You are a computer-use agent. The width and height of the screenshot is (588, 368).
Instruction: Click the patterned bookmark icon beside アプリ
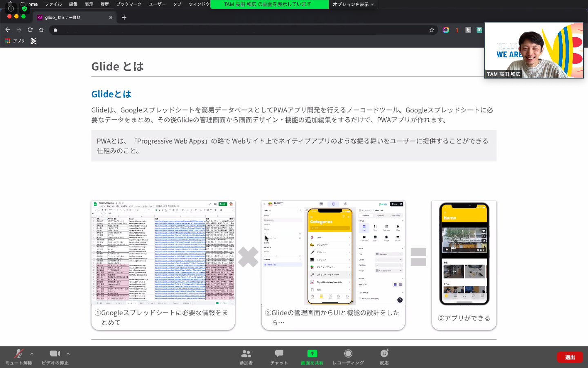click(x=33, y=41)
